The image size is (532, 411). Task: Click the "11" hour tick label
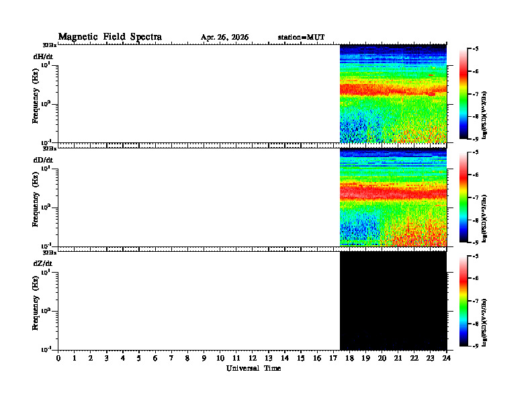coord(236,358)
